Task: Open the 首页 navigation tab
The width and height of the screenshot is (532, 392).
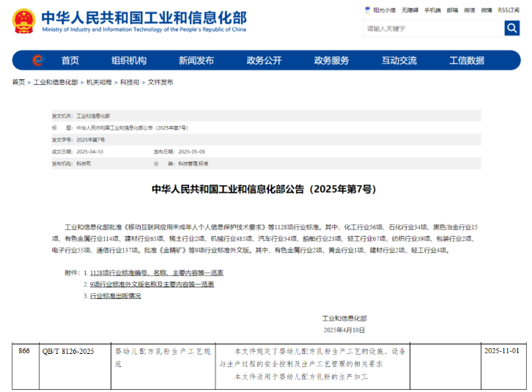Action: point(70,60)
